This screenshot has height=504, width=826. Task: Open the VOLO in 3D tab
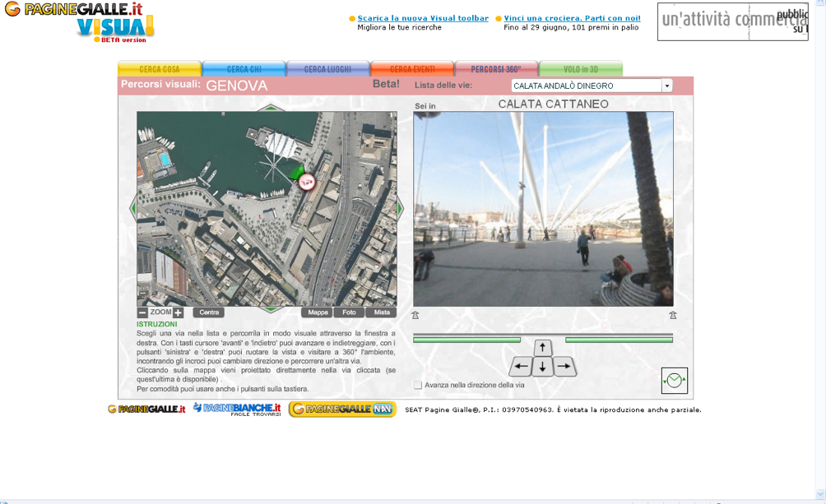(581, 69)
